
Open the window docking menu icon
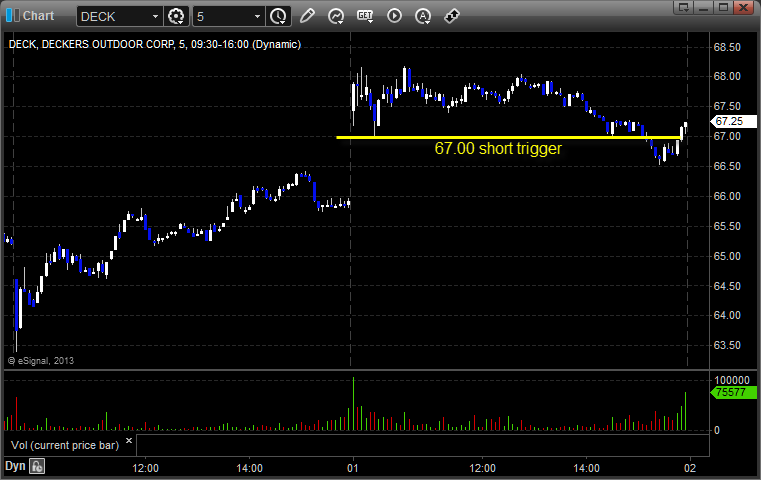tap(684, 7)
